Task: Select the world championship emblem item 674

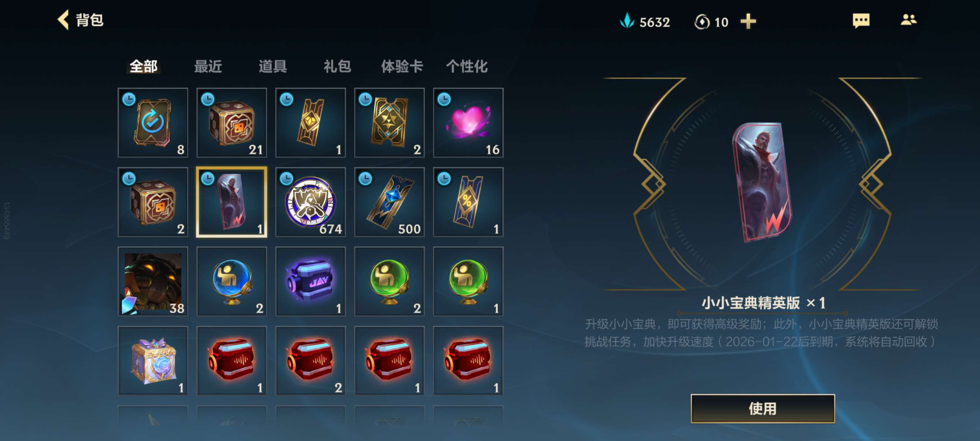Action: (x=310, y=202)
